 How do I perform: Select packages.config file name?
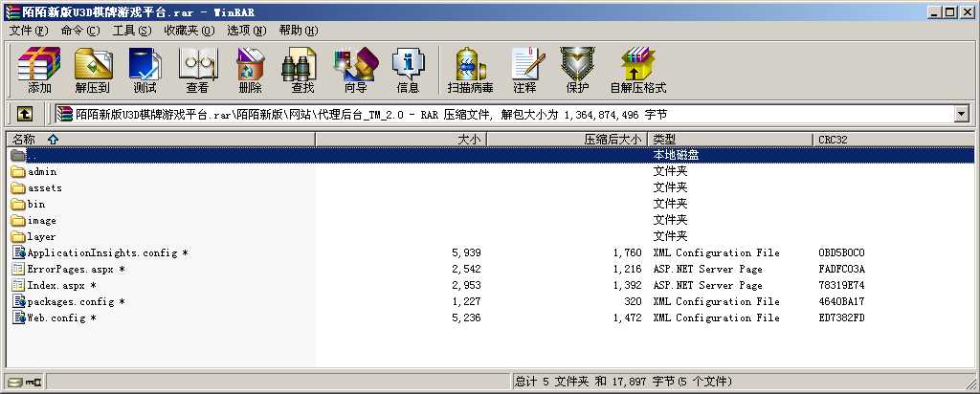tap(77, 301)
